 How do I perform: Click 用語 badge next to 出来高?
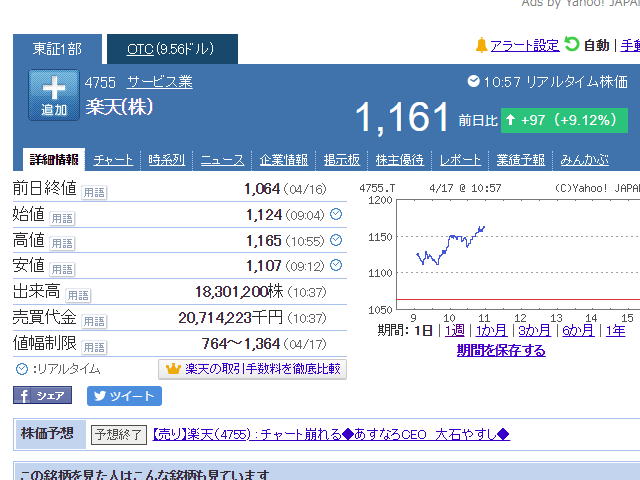(x=78, y=295)
